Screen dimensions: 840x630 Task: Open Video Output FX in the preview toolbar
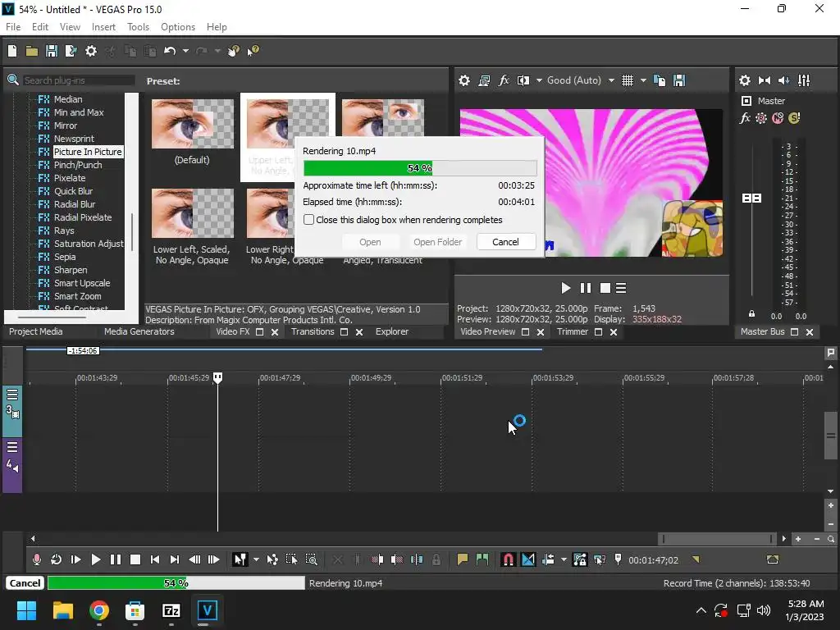click(504, 80)
